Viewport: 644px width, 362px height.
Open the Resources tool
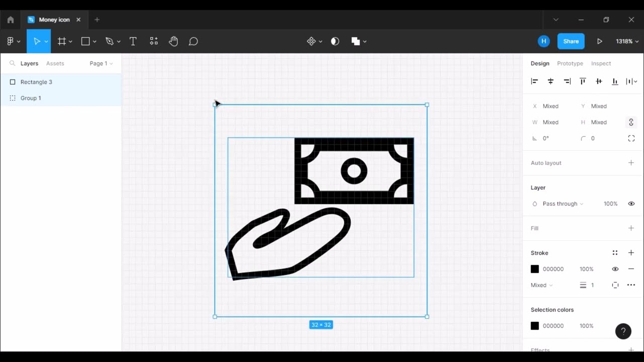pos(153,41)
